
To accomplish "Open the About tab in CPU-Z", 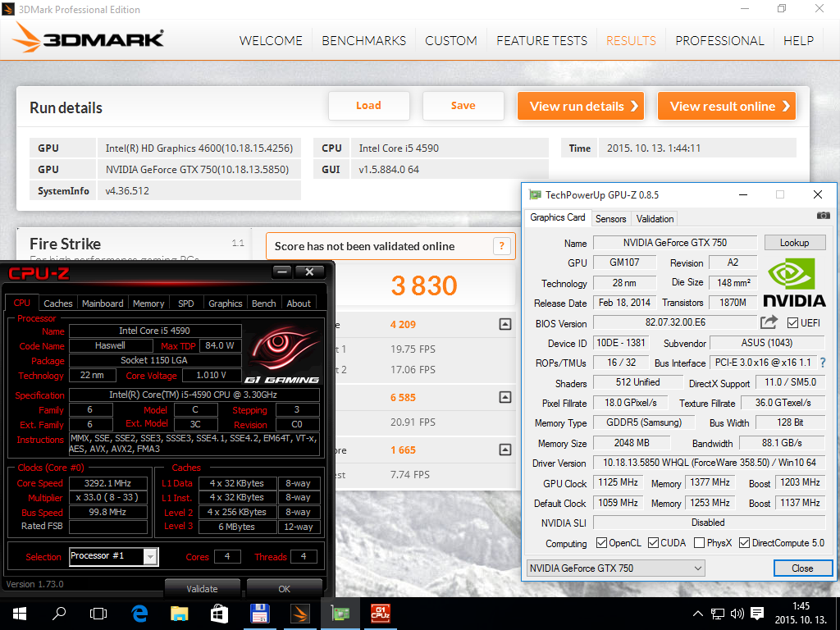I will 299,304.
